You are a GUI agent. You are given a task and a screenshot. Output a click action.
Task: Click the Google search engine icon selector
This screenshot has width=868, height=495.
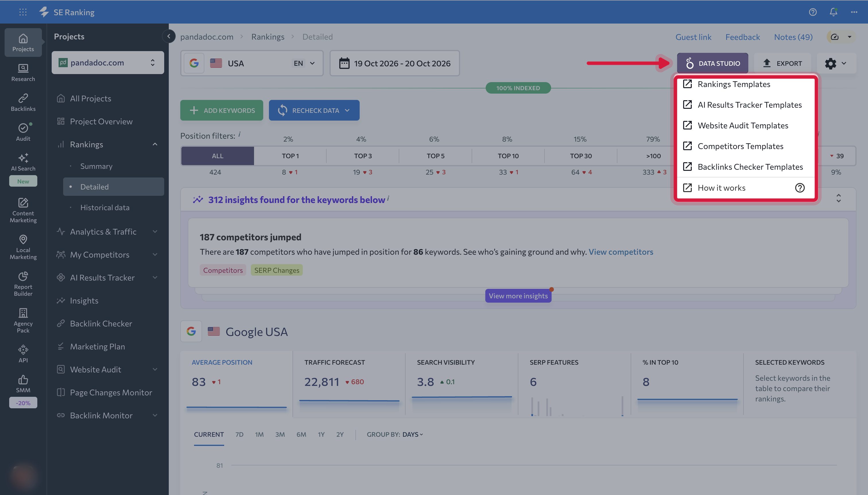click(x=194, y=63)
